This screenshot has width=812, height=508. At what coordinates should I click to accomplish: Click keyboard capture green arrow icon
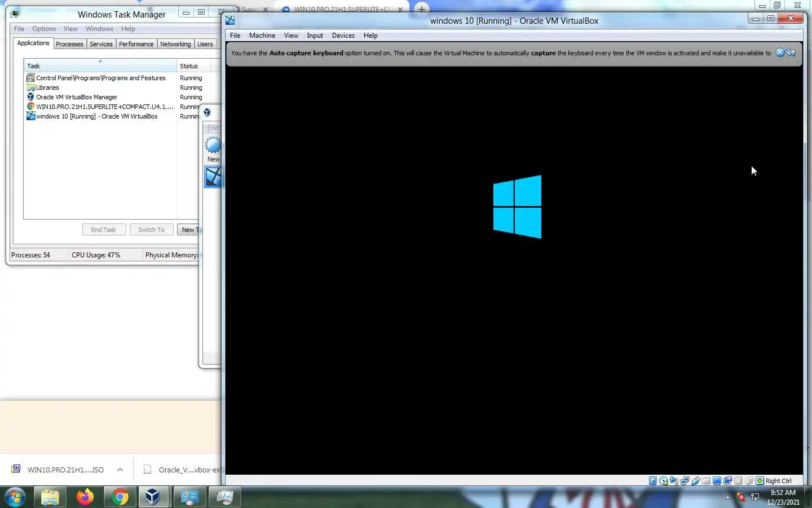tap(760, 481)
